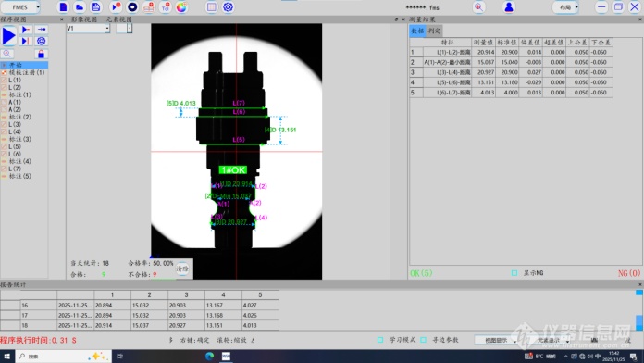Image resolution: width=644 pixels, height=363 pixels.
Task: Open program panel gear settings icon
Action: (41, 41)
